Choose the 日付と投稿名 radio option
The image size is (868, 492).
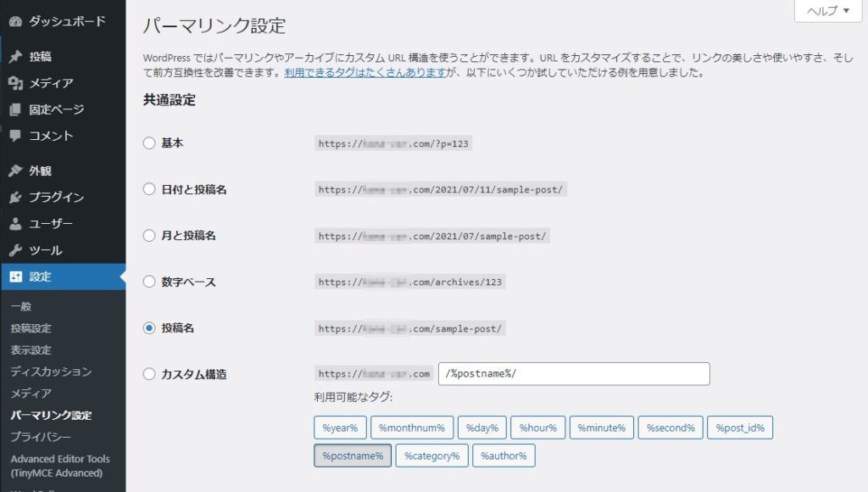pos(149,189)
